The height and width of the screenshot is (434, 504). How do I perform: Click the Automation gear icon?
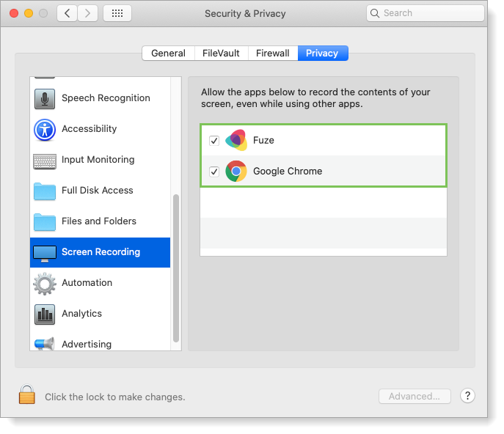point(45,284)
